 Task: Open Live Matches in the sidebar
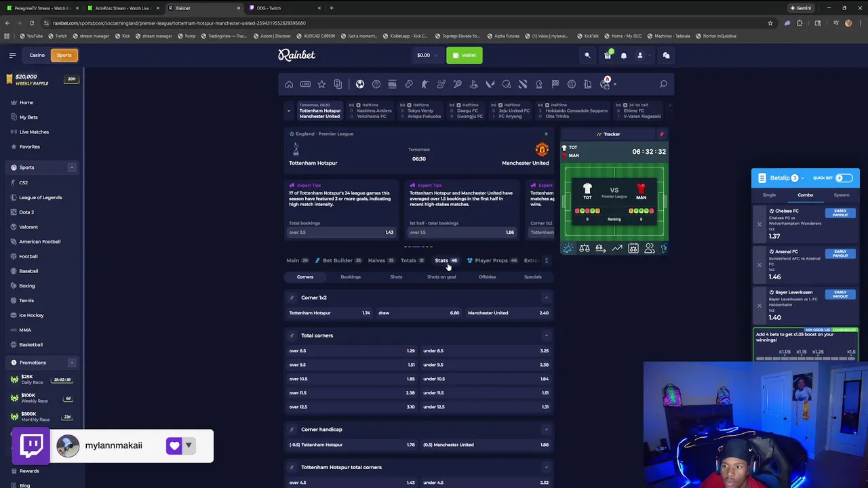[34, 132]
